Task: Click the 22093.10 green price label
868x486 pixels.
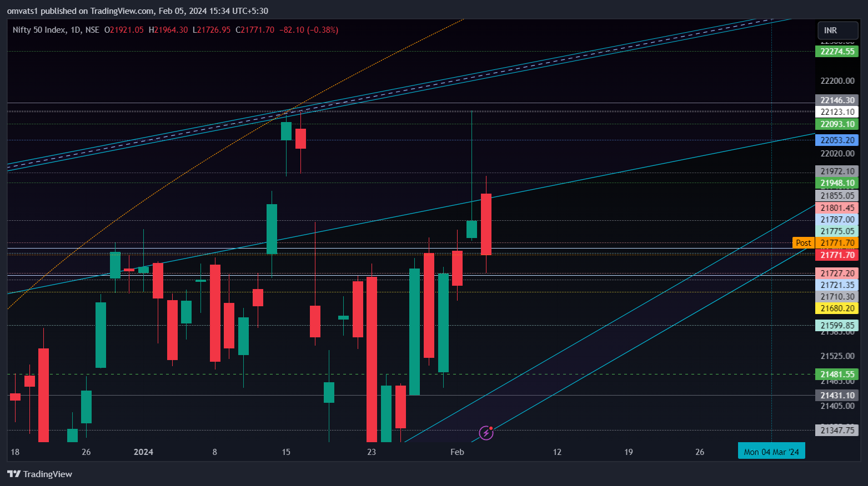Action: (837, 124)
